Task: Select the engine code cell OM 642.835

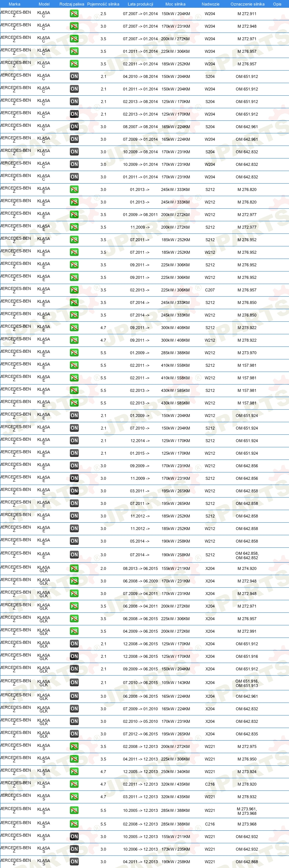Action: click(247, 734)
